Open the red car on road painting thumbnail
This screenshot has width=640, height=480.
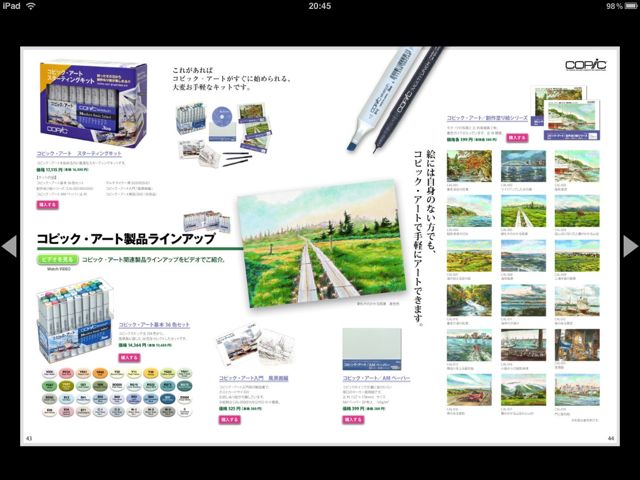pos(469,390)
